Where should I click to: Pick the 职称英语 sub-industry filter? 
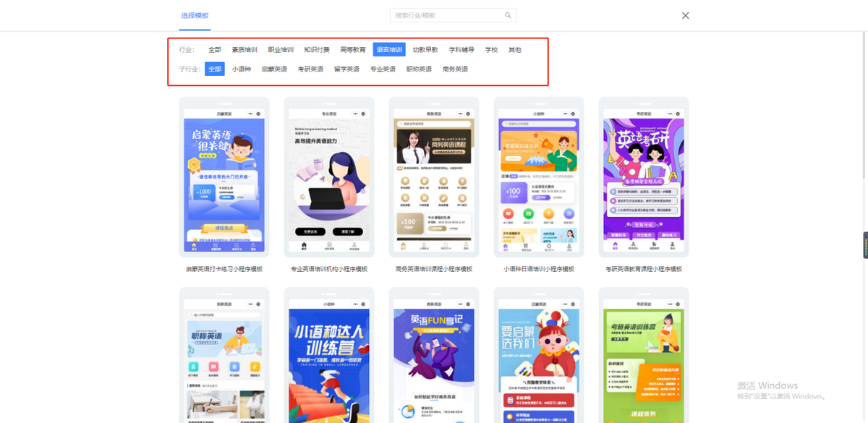[419, 69]
